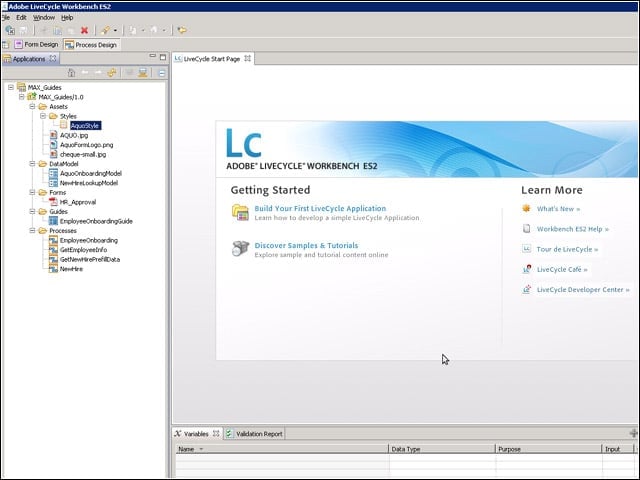
Task: Sort by Name column header
Action: click(x=282, y=449)
